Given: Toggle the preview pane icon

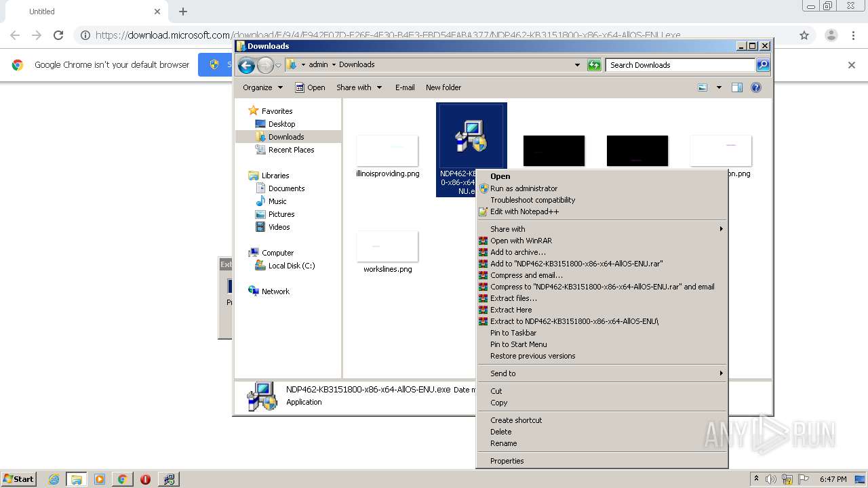Looking at the screenshot, I should coord(737,87).
